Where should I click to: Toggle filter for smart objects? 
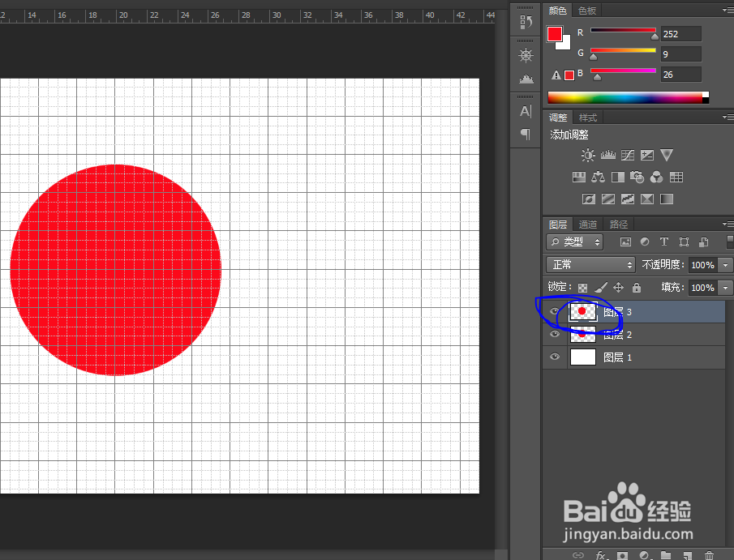pyautogui.click(x=703, y=242)
